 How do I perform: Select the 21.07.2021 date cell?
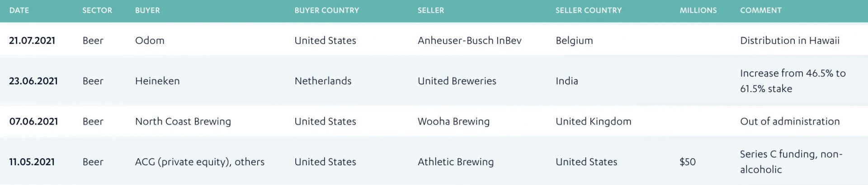click(32, 41)
